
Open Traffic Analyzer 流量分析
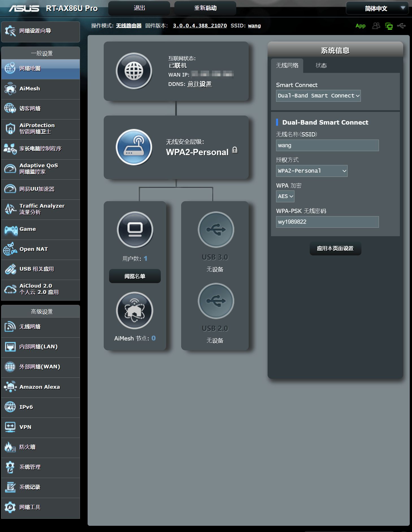click(40, 209)
